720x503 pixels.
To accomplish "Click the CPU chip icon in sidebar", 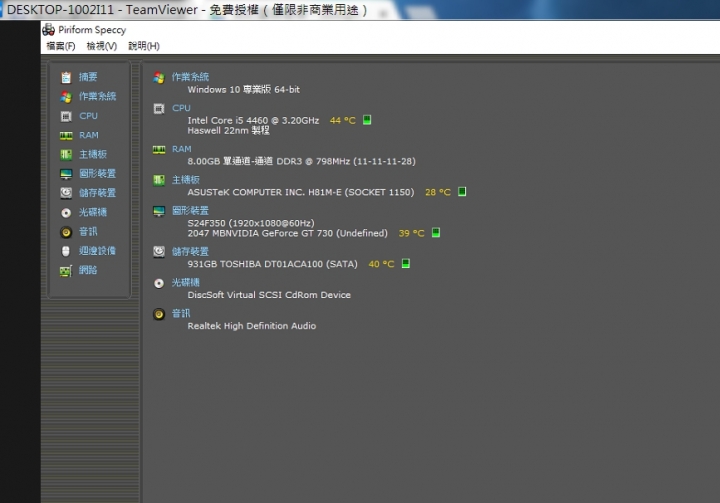I will [x=66, y=116].
